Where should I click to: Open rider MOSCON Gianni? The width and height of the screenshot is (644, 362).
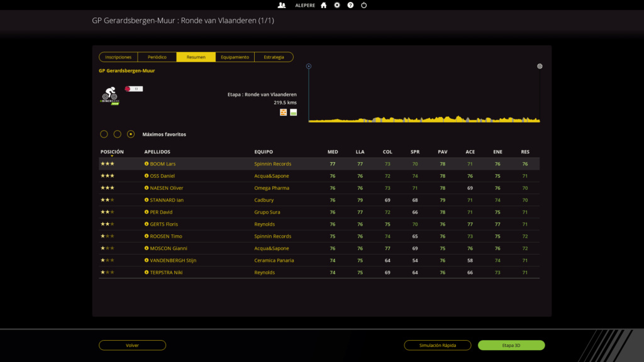pyautogui.click(x=169, y=248)
